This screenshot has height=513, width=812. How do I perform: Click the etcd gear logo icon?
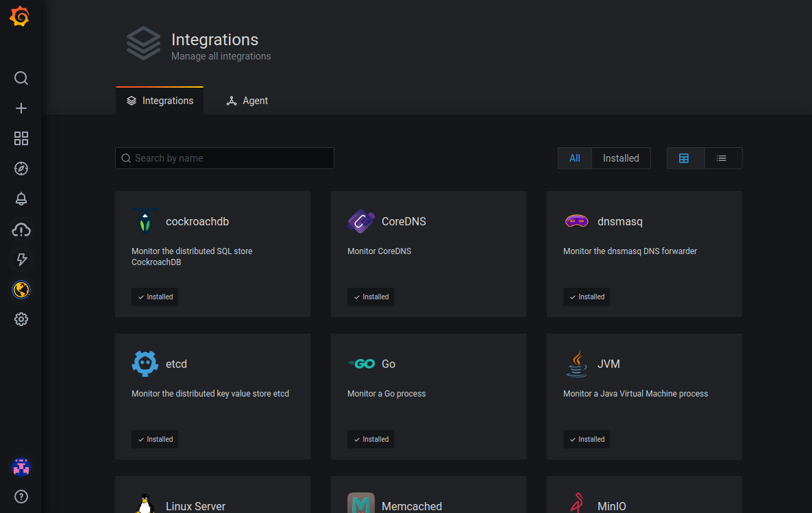[x=145, y=364]
